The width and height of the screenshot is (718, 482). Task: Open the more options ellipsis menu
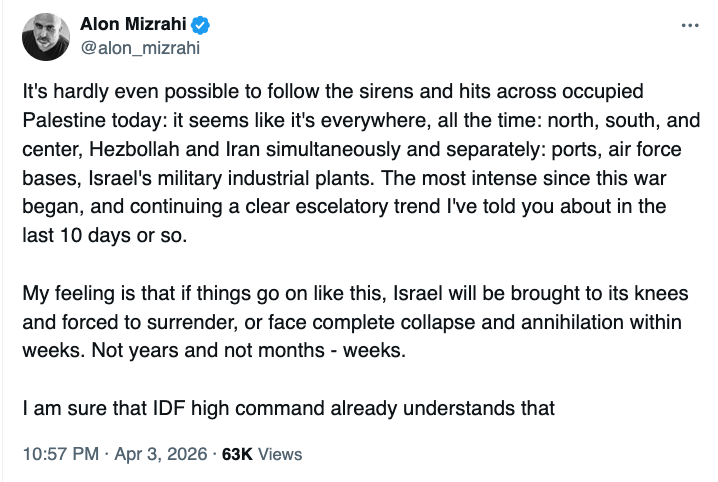689,25
